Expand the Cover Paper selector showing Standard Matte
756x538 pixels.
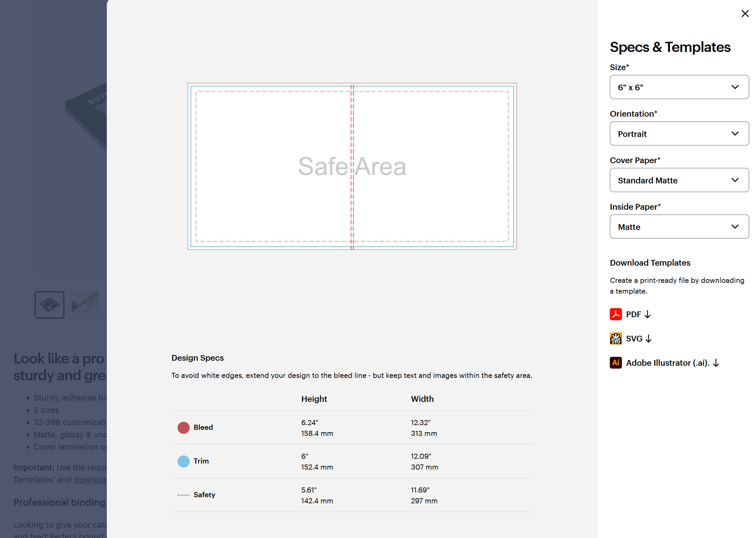pyautogui.click(x=679, y=180)
